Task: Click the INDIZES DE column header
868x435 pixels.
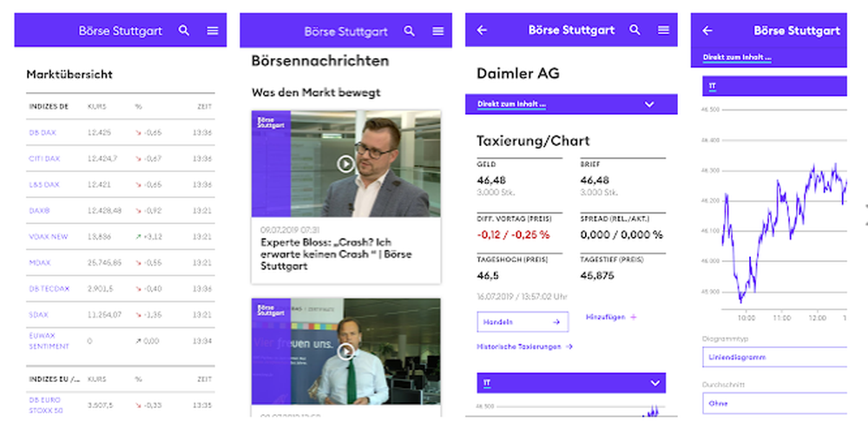Action: point(49,106)
